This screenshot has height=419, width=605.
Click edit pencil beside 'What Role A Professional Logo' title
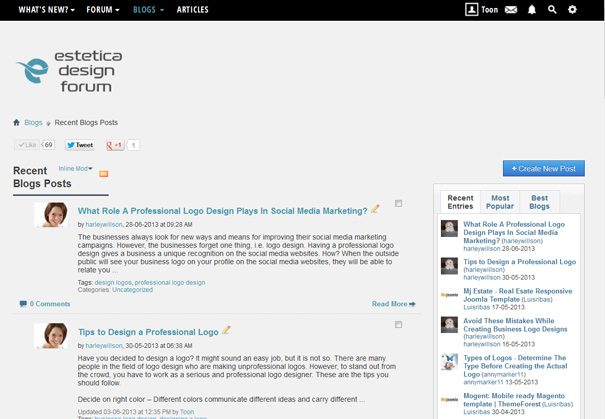[375, 209]
